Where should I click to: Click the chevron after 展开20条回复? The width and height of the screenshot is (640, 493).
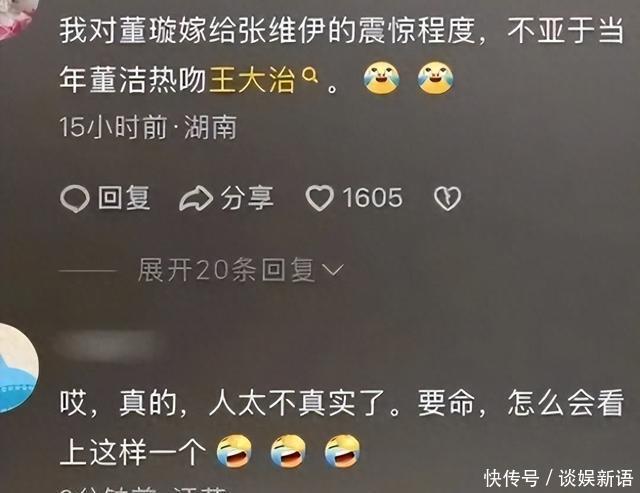tap(333, 271)
